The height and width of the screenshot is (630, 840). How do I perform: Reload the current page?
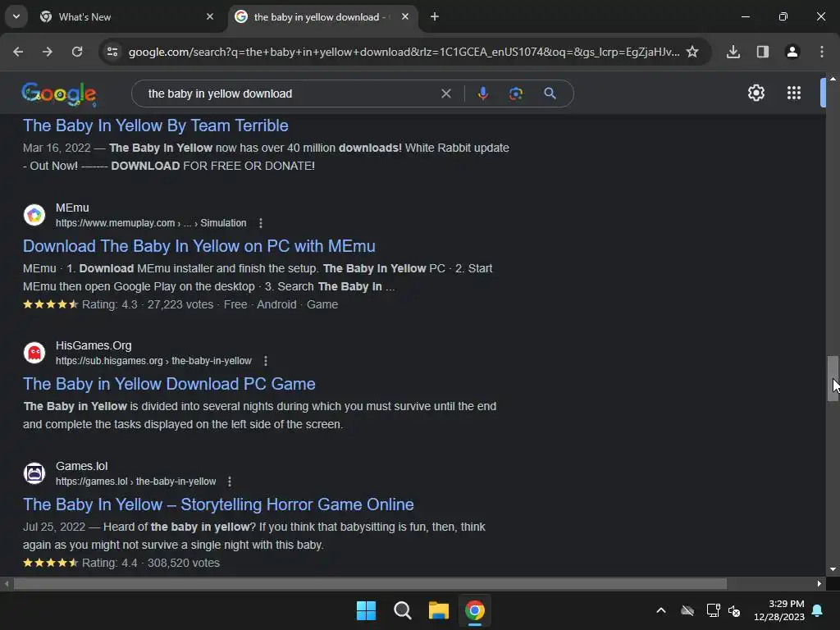tap(77, 52)
